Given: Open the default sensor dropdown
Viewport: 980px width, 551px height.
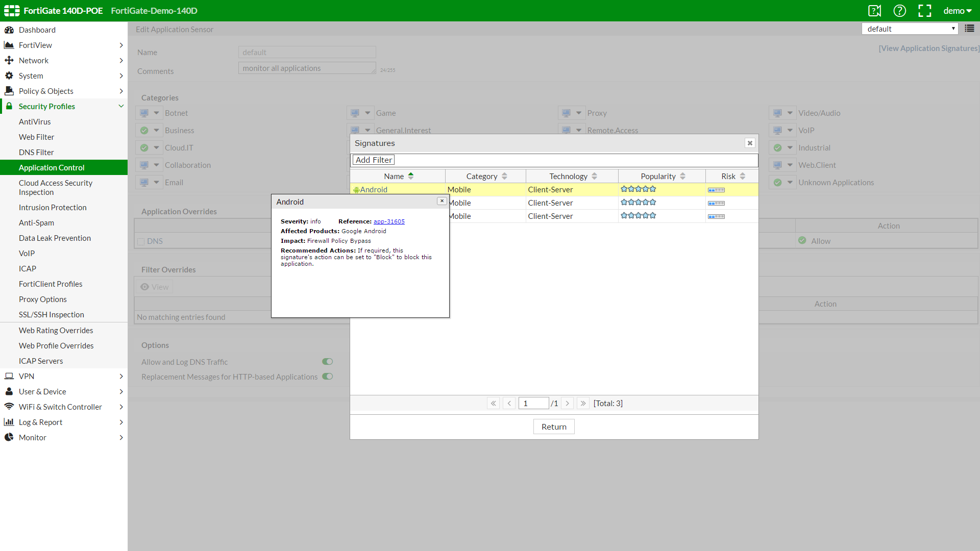Looking at the screenshot, I should pyautogui.click(x=910, y=29).
